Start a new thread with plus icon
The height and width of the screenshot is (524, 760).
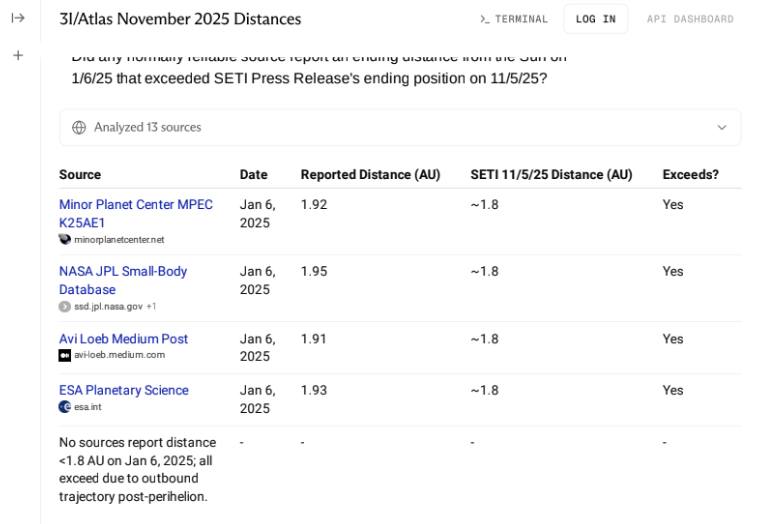point(18,55)
